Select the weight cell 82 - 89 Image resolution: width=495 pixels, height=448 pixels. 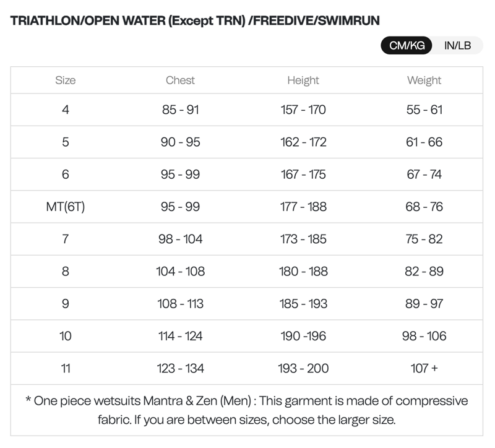(424, 271)
